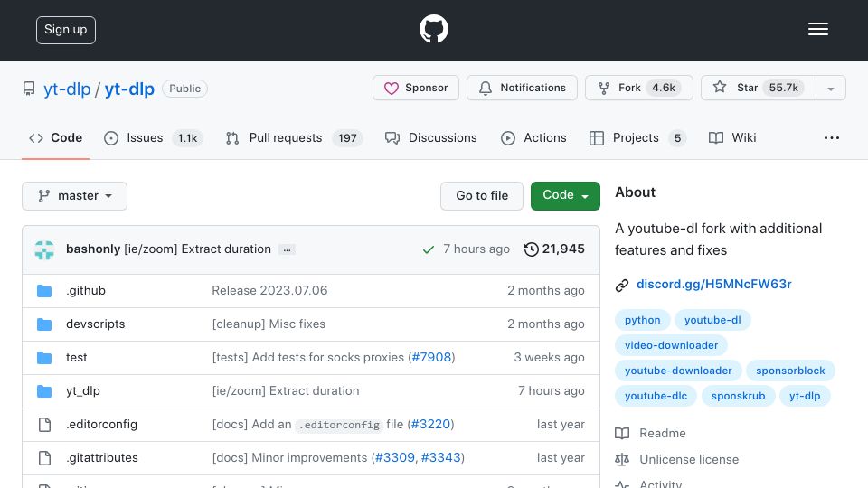This screenshot has width=868, height=488.
Task: Open the Unlicense license link
Action: [x=689, y=459]
